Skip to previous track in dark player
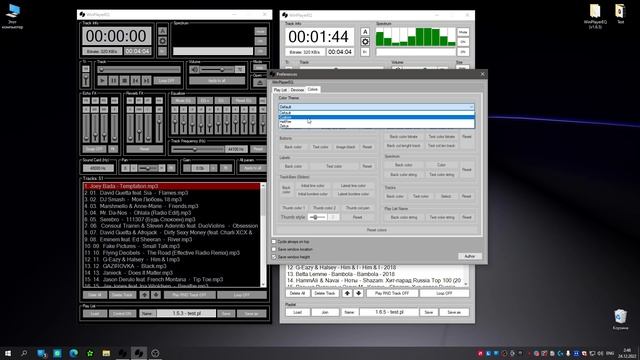The height and width of the screenshot is (360, 640). tap(136, 81)
